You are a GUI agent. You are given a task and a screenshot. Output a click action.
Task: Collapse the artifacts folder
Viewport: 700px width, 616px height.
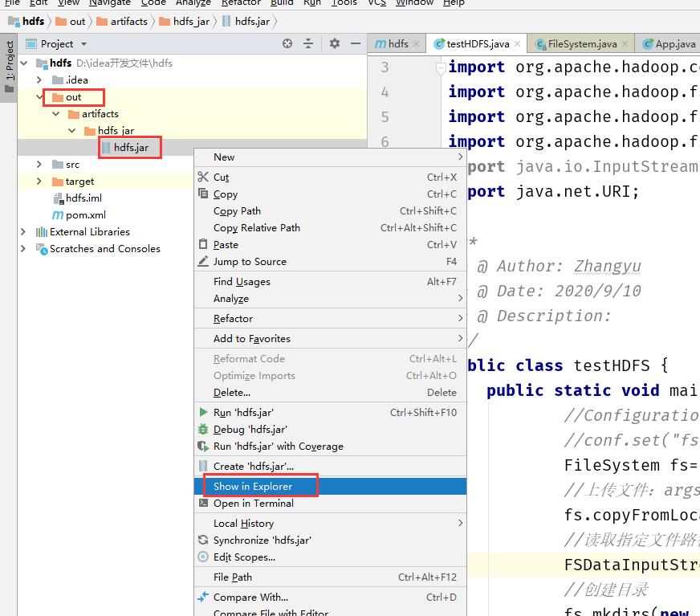pos(56,114)
